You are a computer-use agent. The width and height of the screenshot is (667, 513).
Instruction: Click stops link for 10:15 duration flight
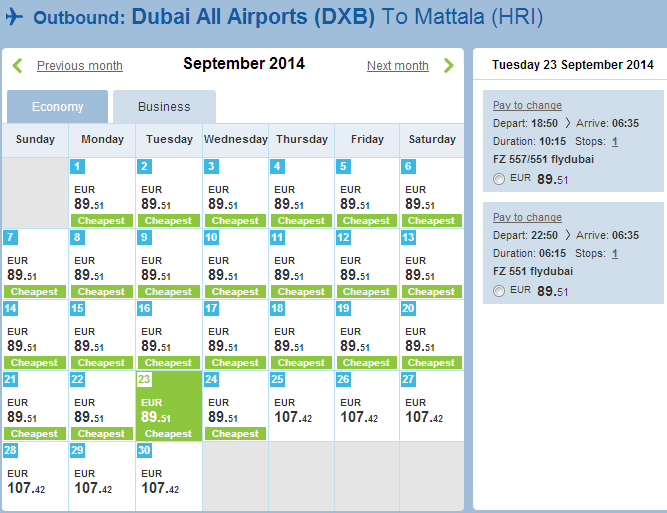pos(615,142)
